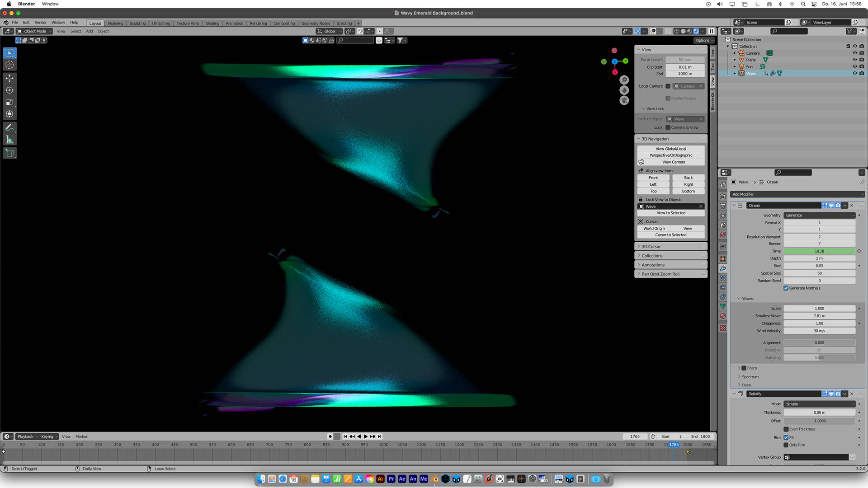
Task: Toggle Generate Normals checkbox
Action: 786,288
